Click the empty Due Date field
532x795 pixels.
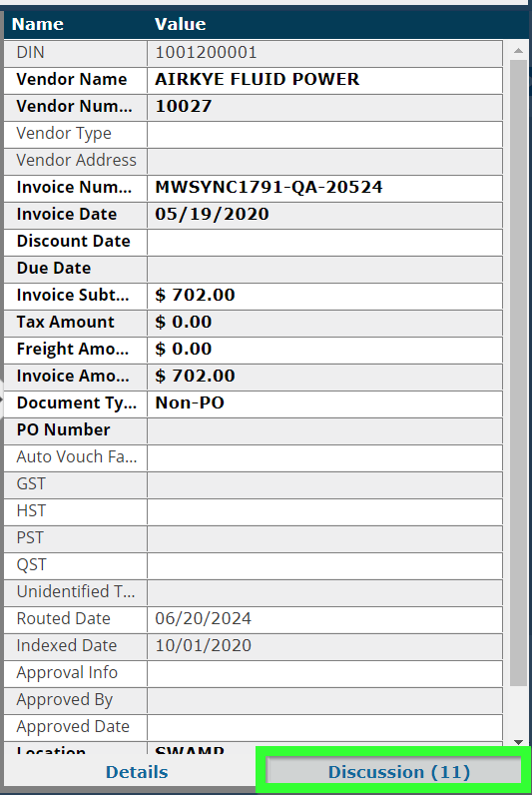(x=324, y=269)
